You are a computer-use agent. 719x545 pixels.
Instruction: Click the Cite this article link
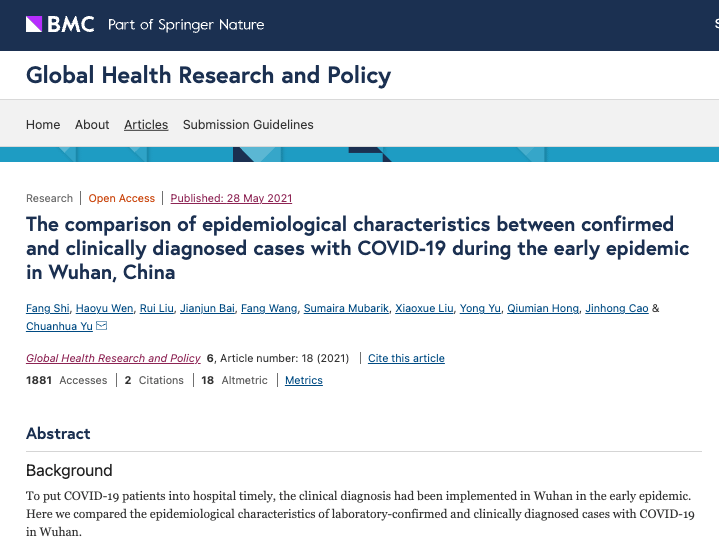(x=406, y=358)
